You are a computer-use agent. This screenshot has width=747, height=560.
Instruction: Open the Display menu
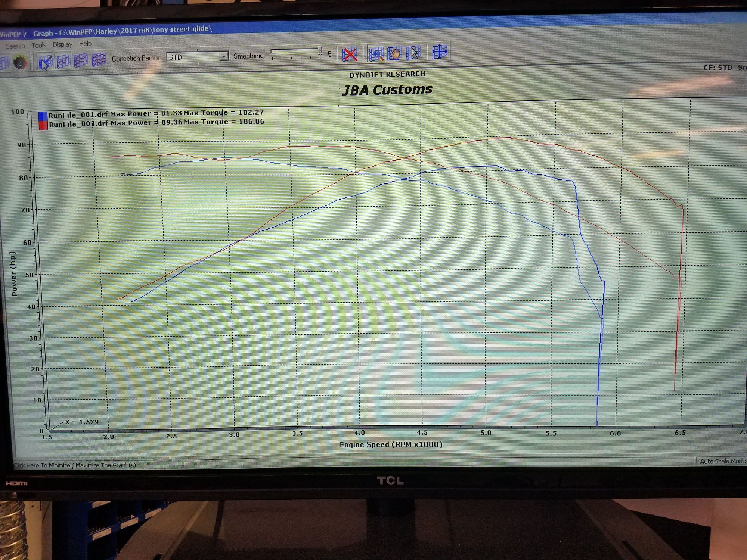click(62, 44)
